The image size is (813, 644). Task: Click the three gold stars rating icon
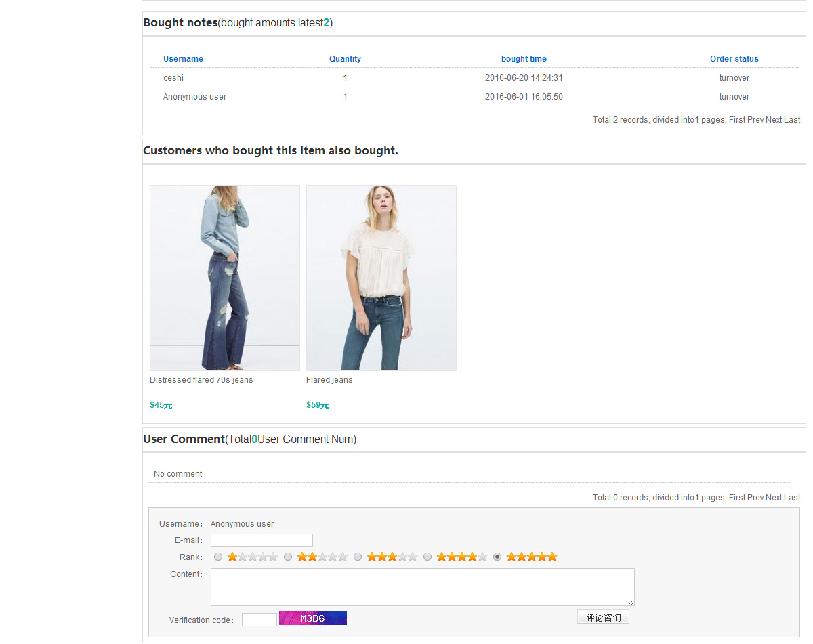coord(392,557)
